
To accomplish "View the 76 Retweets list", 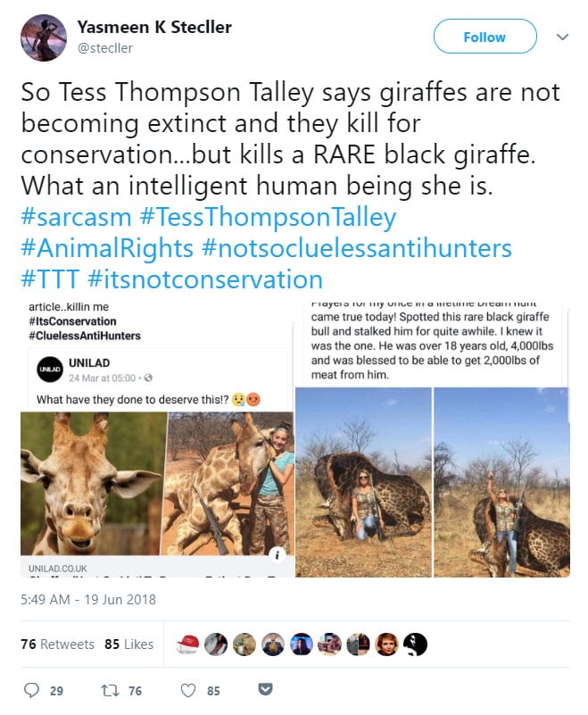I will pos(57,644).
